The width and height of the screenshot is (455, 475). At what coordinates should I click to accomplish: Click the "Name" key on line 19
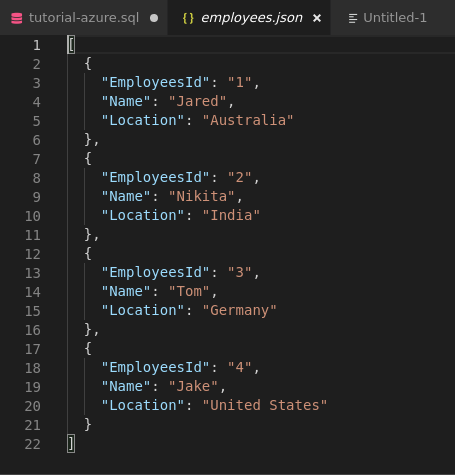(126, 386)
